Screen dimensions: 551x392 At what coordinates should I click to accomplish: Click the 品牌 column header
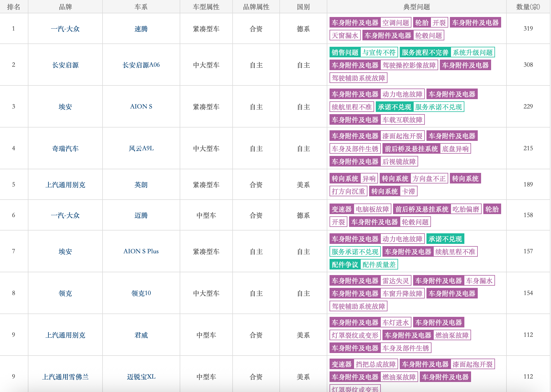(65, 7)
